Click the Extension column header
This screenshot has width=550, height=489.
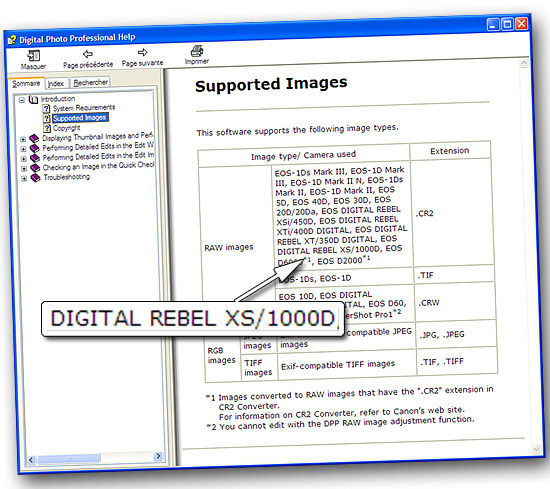pyautogui.click(x=450, y=151)
